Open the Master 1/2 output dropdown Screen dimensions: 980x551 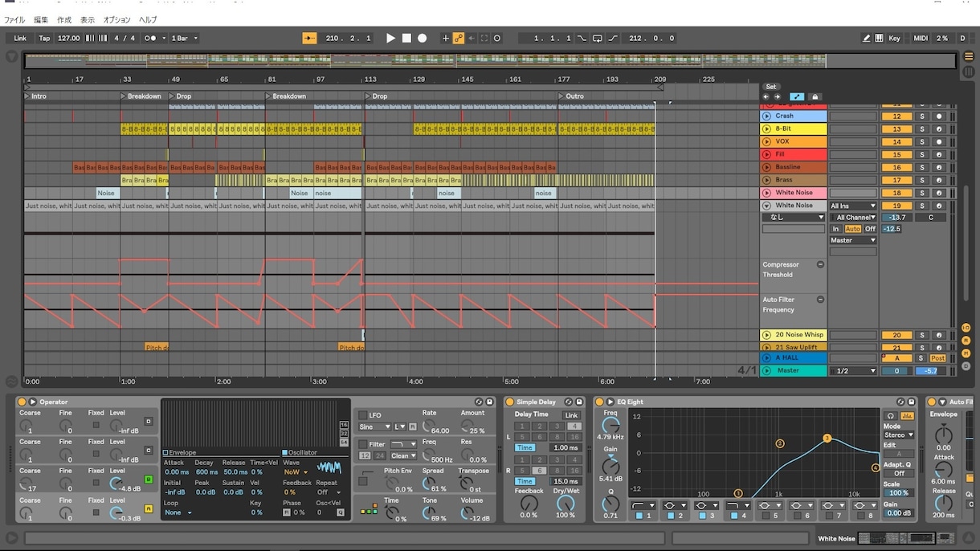coord(853,371)
